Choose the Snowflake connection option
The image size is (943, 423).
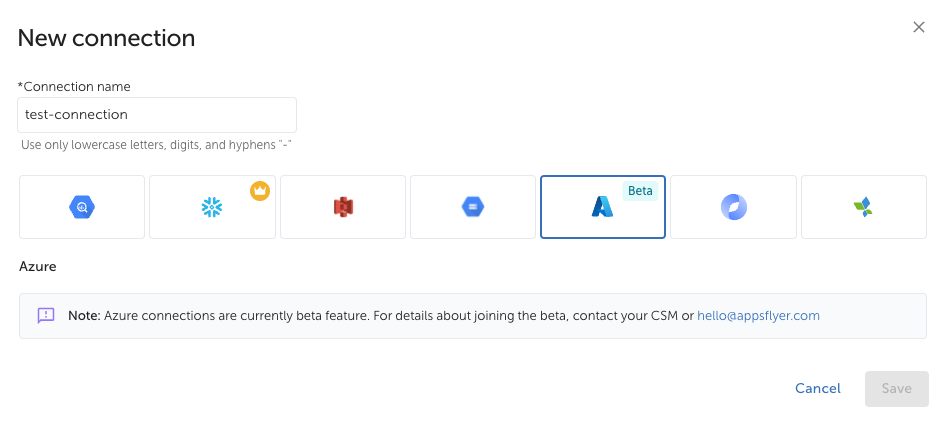[x=212, y=207]
